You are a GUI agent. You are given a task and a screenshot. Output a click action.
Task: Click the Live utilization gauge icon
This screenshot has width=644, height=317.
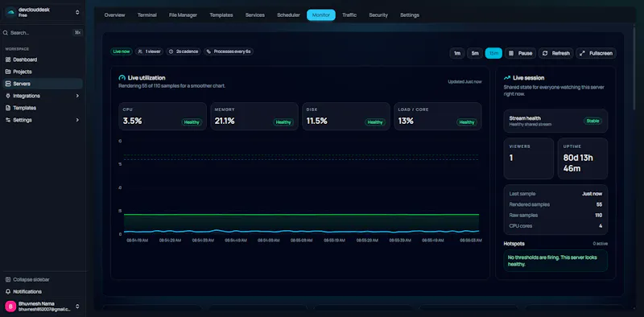coord(122,77)
